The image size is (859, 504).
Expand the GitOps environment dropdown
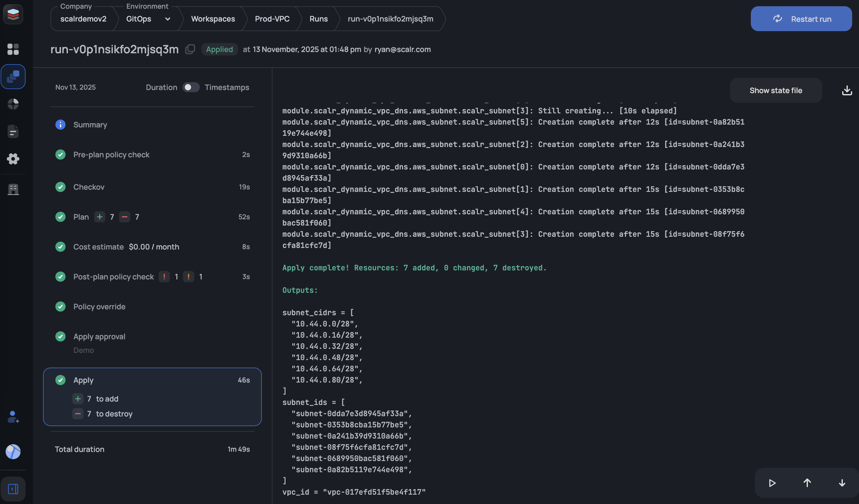[x=167, y=19]
